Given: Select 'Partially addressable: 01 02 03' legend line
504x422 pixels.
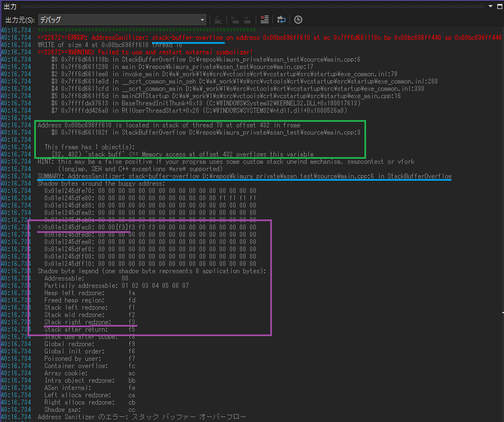Looking at the screenshot, I should (x=117, y=286).
